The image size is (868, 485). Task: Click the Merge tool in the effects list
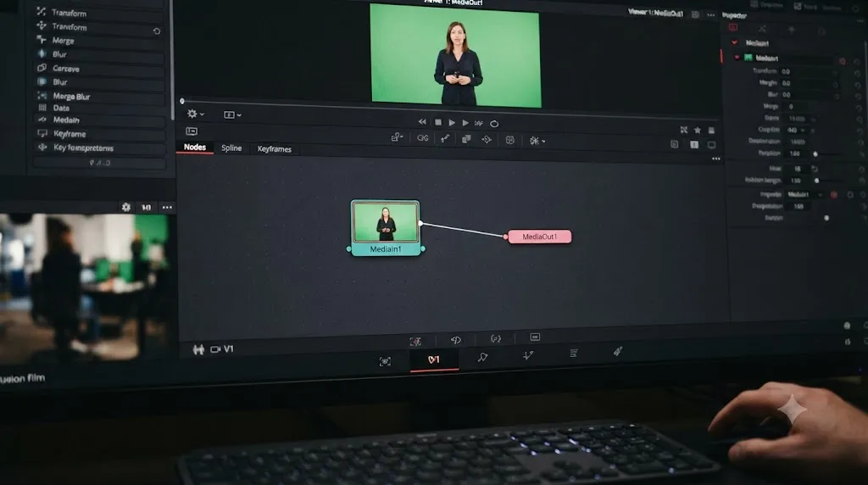[x=100, y=41]
